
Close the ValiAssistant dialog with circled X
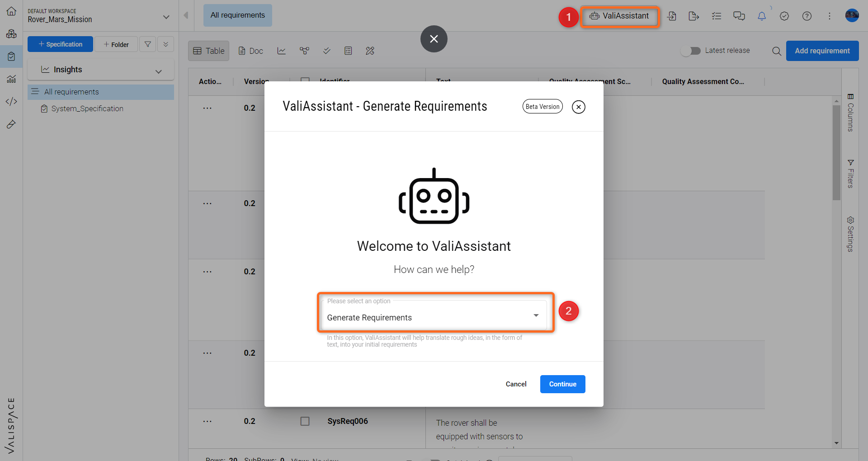[579, 107]
